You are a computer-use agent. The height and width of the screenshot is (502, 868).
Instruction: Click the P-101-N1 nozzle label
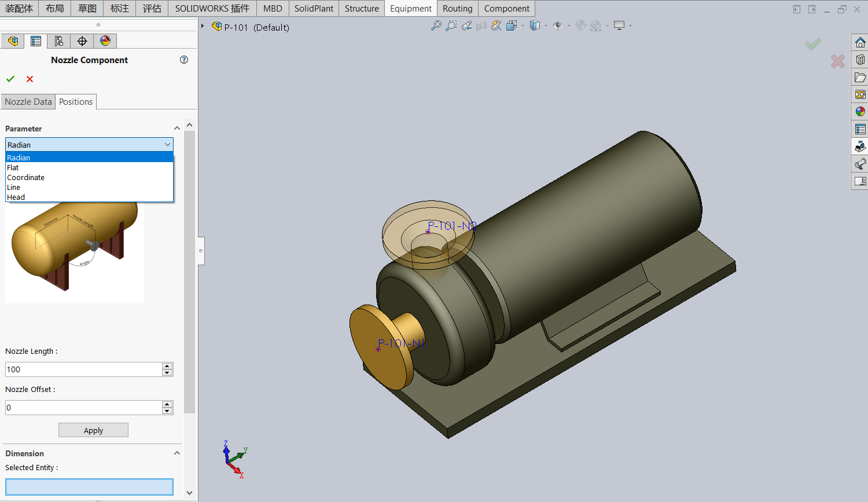click(x=402, y=343)
